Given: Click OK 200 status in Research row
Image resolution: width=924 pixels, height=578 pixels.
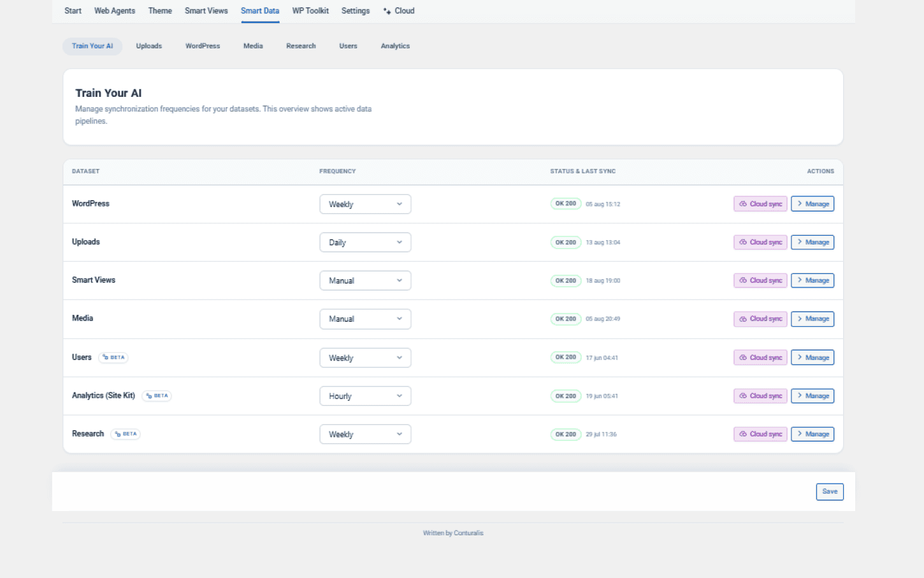Looking at the screenshot, I should 566,434.
